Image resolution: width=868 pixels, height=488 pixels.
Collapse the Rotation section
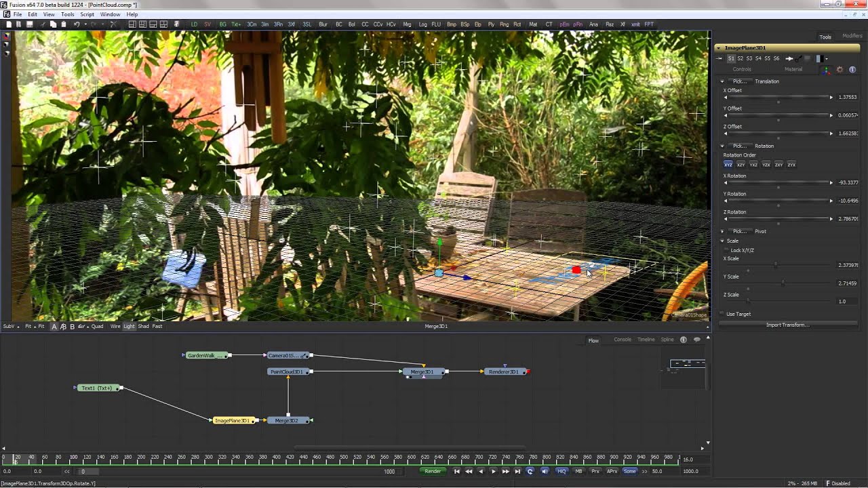pyautogui.click(x=722, y=146)
